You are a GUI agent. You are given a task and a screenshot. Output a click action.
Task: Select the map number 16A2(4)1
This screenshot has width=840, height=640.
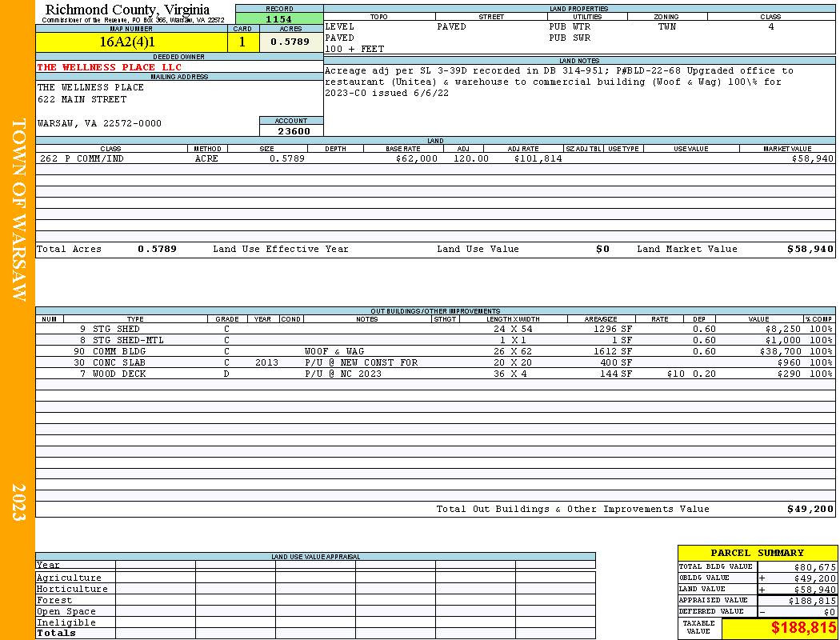127,42
